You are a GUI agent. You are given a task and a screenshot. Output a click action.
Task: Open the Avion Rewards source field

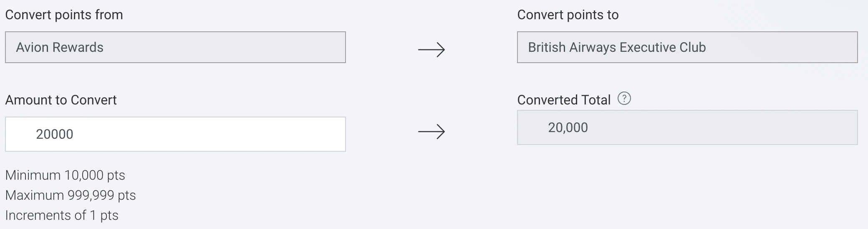tap(175, 47)
